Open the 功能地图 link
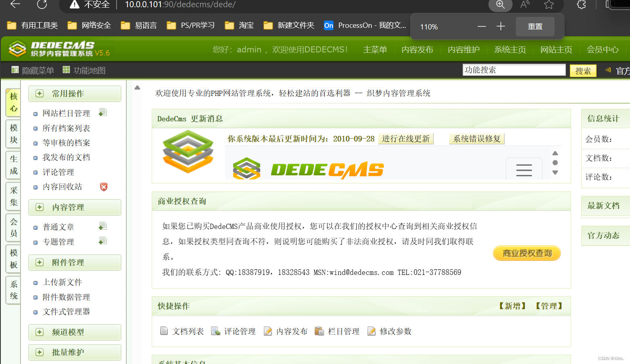The width and height of the screenshot is (630, 364). coord(84,71)
